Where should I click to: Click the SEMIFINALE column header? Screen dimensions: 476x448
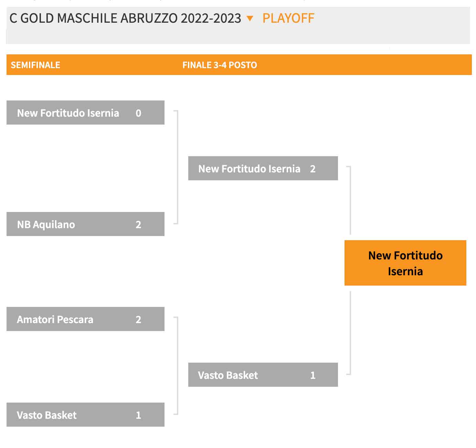click(x=35, y=65)
